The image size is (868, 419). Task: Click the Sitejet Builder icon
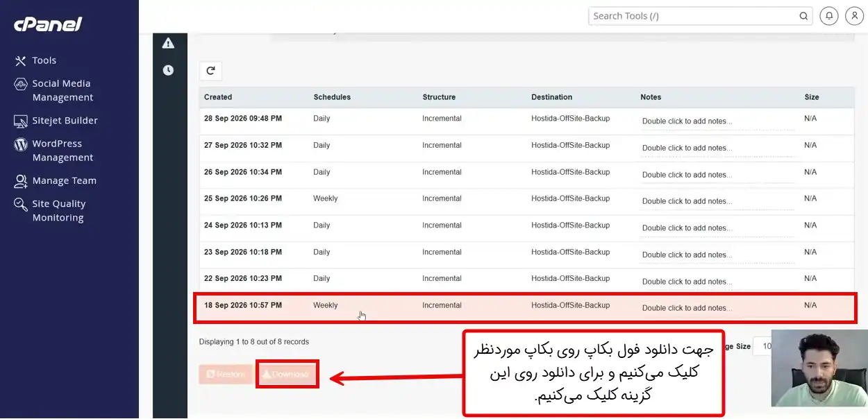pos(20,121)
